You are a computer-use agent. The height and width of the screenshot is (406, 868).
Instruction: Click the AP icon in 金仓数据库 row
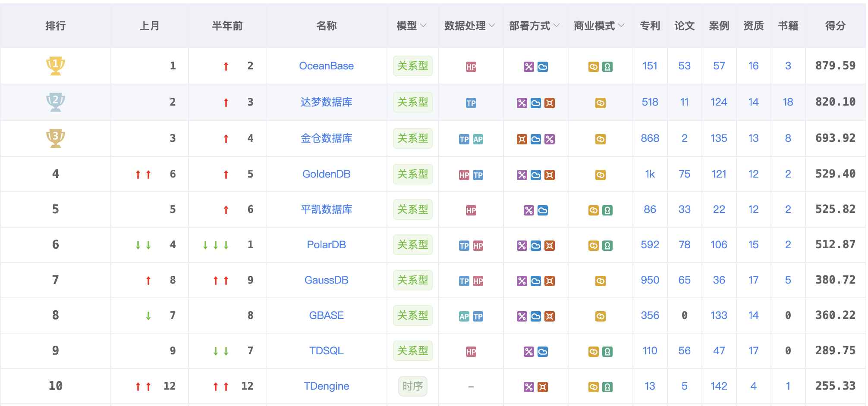pyautogui.click(x=478, y=139)
